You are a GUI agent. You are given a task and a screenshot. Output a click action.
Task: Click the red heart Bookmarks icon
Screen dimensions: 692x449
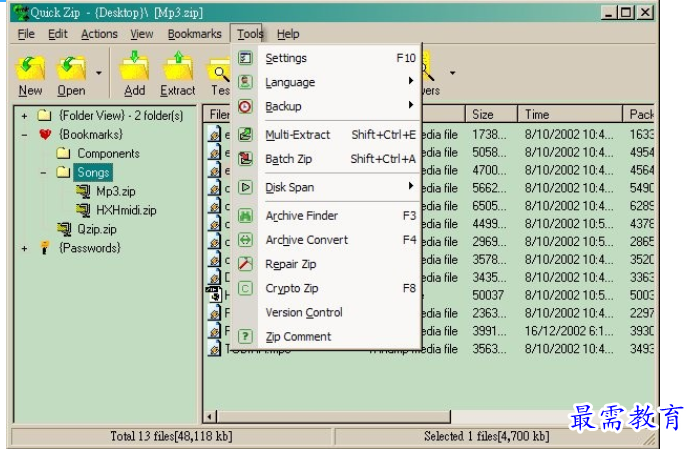[45, 135]
